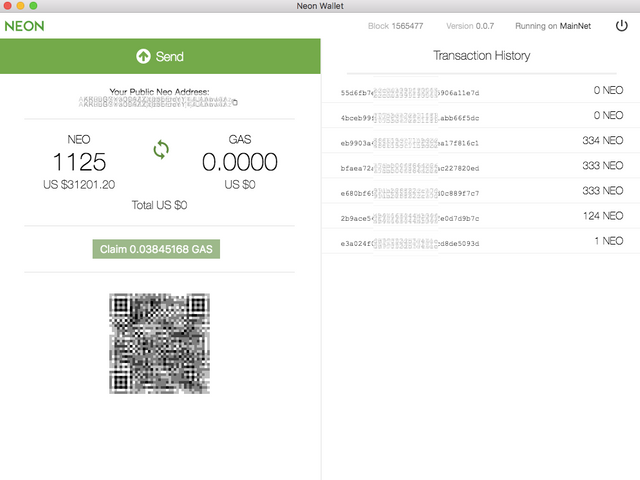
Task: Click the wallet QR code
Action: point(159,343)
